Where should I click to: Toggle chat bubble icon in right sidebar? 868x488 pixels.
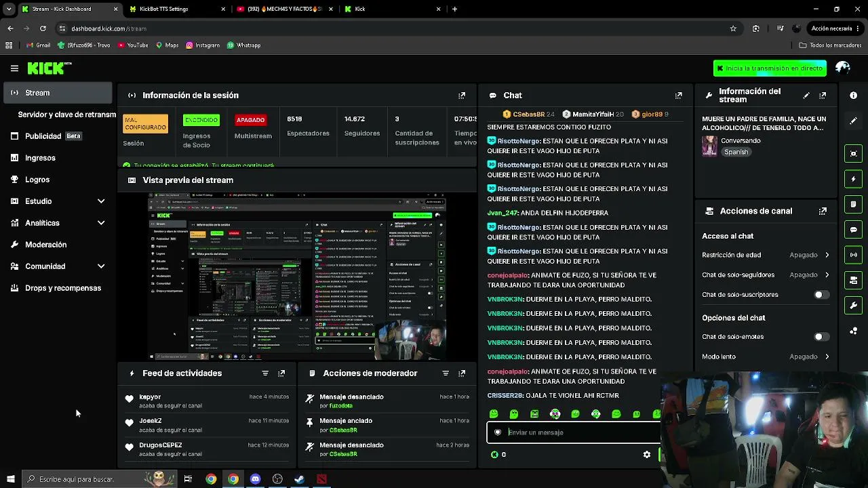[x=854, y=230]
